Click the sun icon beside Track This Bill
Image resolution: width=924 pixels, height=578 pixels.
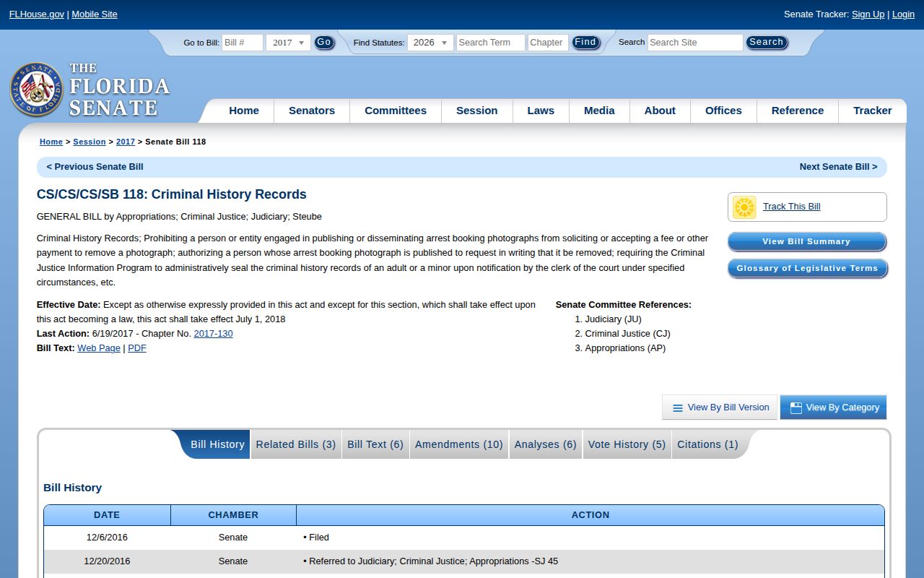click(x=744, y=207)
